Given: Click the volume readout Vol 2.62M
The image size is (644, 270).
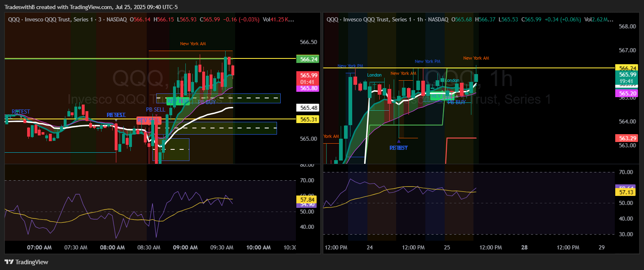Looking at the screenshot, I should point(598,19).
